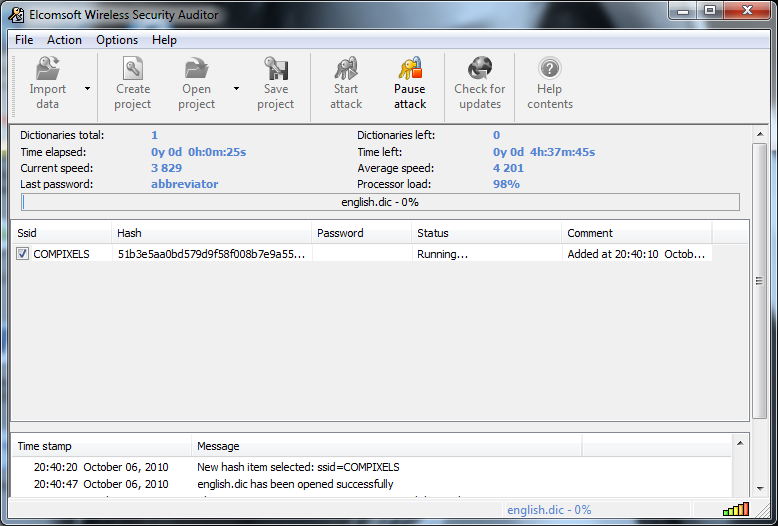The image size is (778, 526).
Task: Uncheck the COMPIXELS checkbox
Action: point(22,254)
